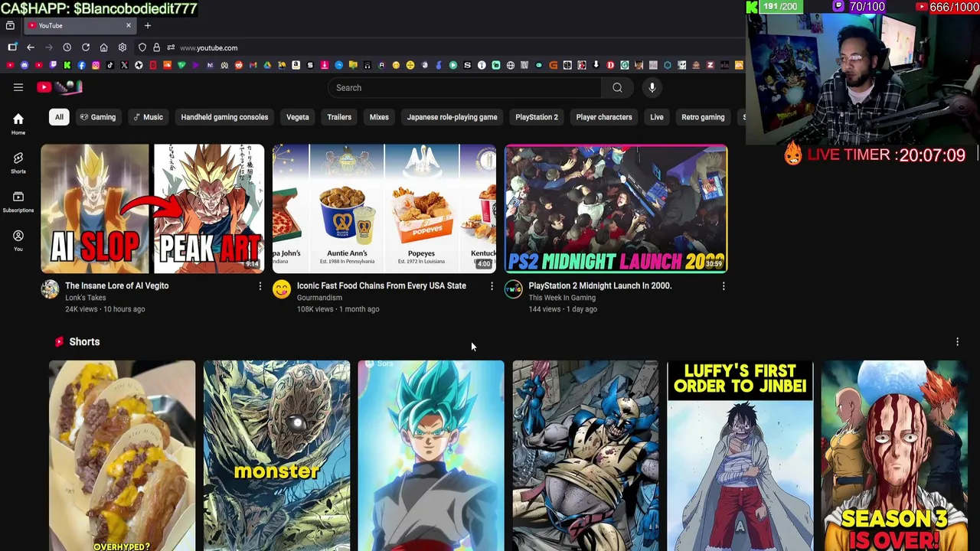Open a new browser tab with plus
Image resolution: width=980 pixels, height=551 pixels.
click(x=148, y=25)
